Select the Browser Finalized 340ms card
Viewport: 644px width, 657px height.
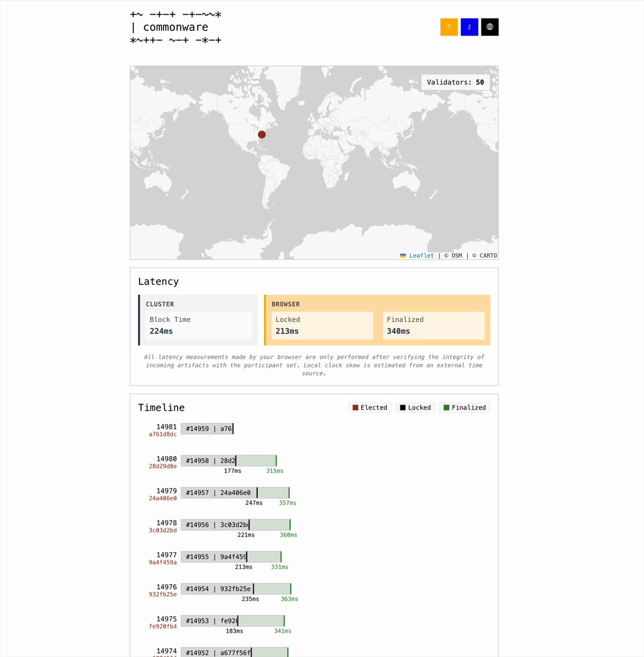(434, 325)
